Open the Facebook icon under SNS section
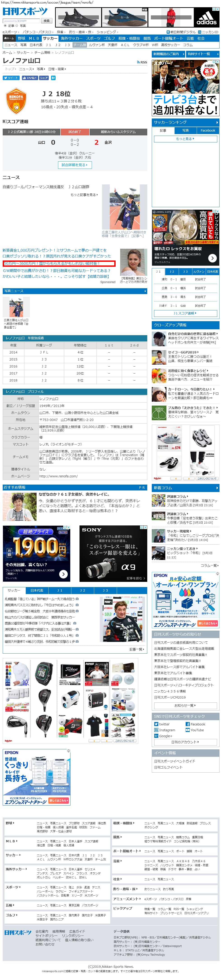Viewport: 222px width, 980px height. coord(187,724)
